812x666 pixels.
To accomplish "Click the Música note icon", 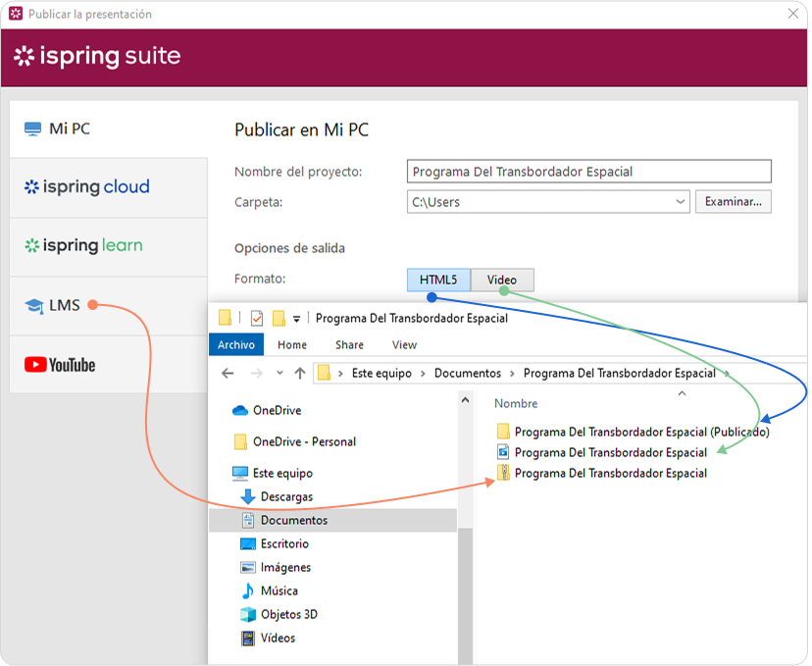I will point(248,590).
